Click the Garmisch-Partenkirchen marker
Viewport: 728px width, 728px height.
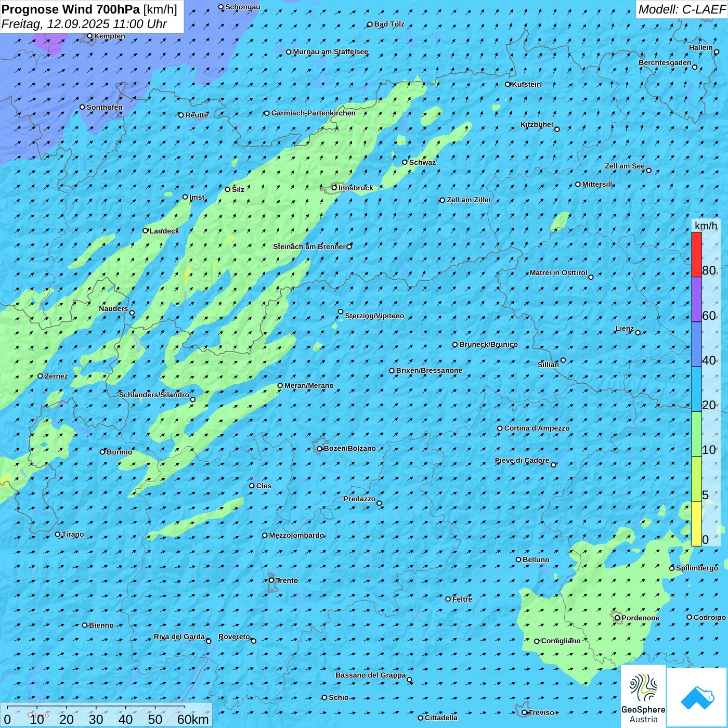tap(267, 113)
